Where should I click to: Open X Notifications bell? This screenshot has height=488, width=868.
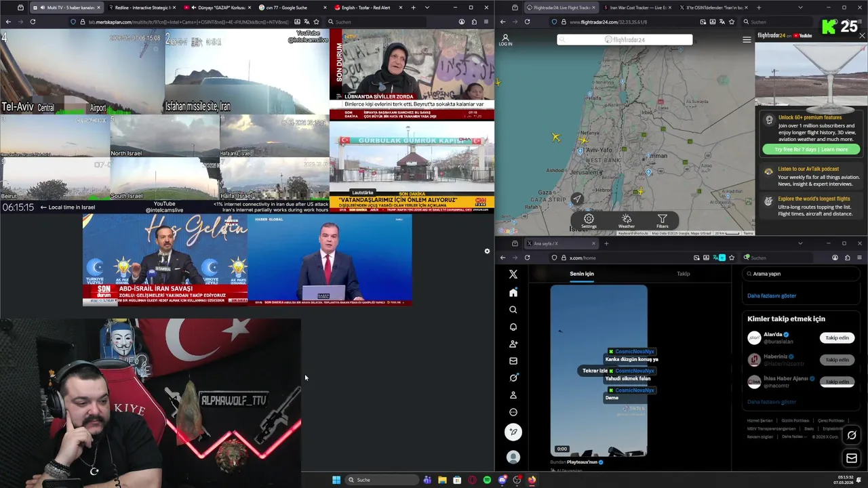coord(513,327)
